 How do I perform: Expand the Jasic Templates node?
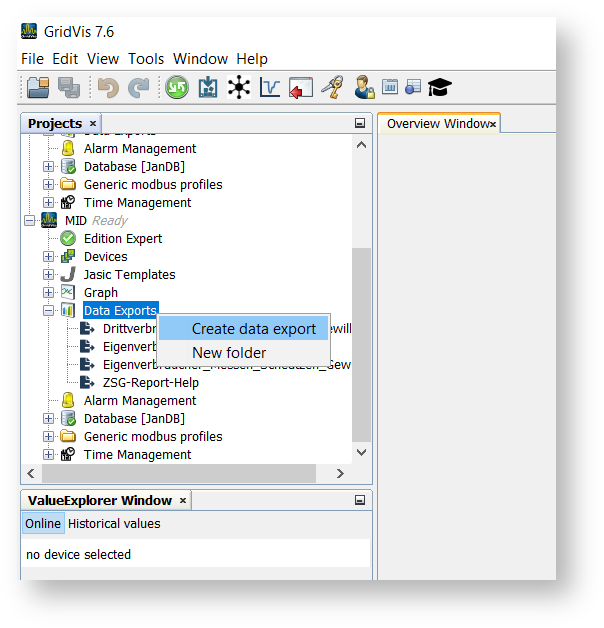tap(49, 275)
